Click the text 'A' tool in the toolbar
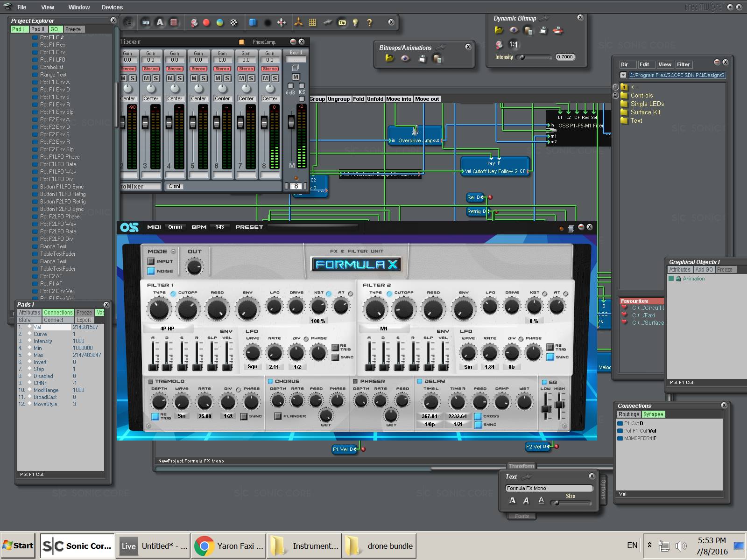This screenshot has height=560, width=747. click(x=160, y=22)
